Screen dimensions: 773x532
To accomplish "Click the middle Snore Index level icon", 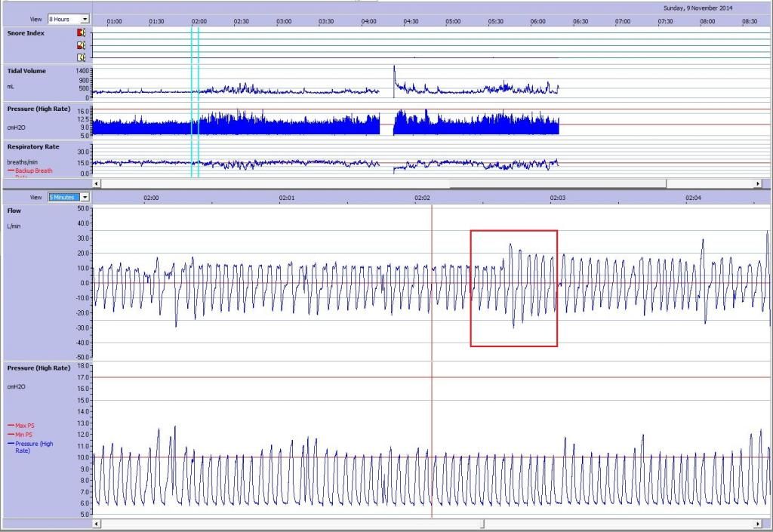I will coord(82,45).
